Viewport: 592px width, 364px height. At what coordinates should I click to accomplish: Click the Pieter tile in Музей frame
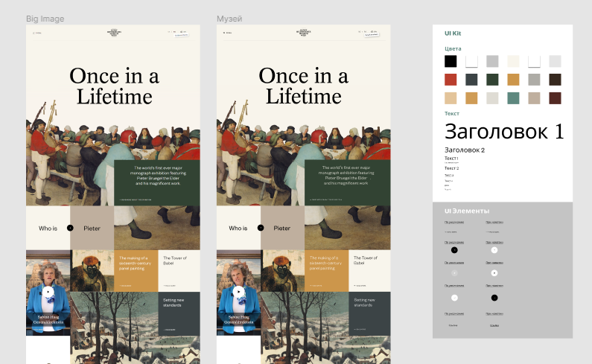click(x=282, y=228)
